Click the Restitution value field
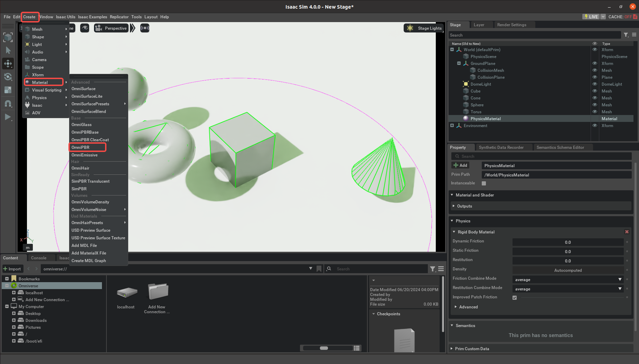The width and height of the screenshot is (639, 364). coord(568,261)
